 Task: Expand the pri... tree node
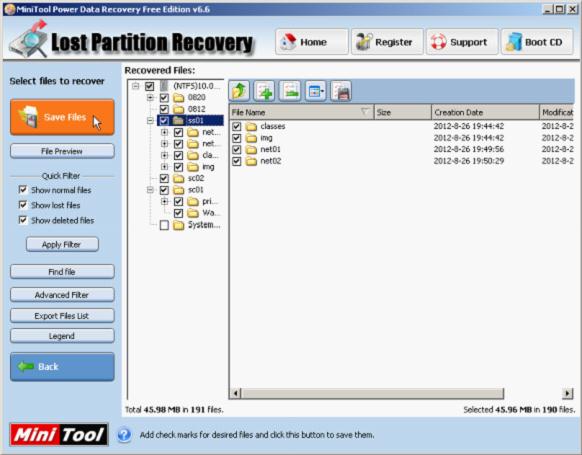pos(164,202)
